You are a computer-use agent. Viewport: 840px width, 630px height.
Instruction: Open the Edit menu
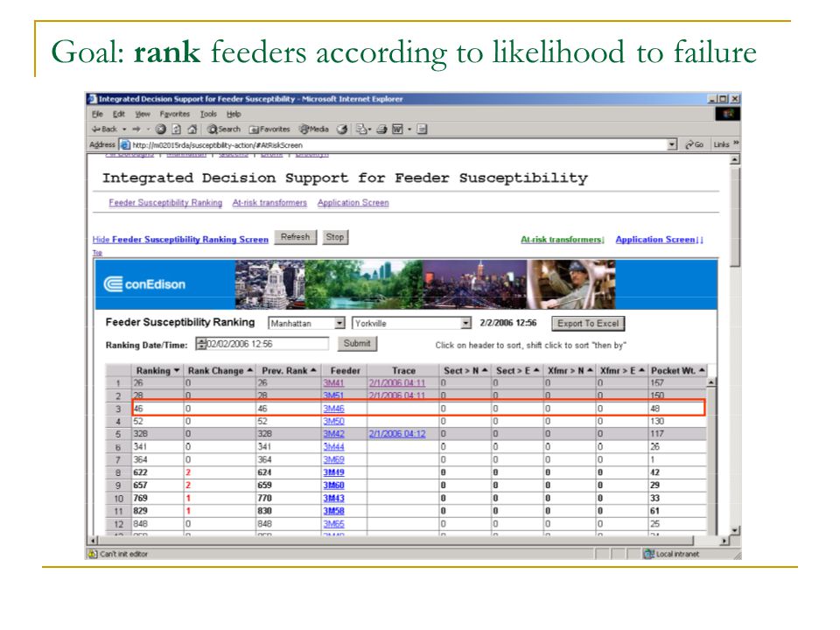coord(118,114)
